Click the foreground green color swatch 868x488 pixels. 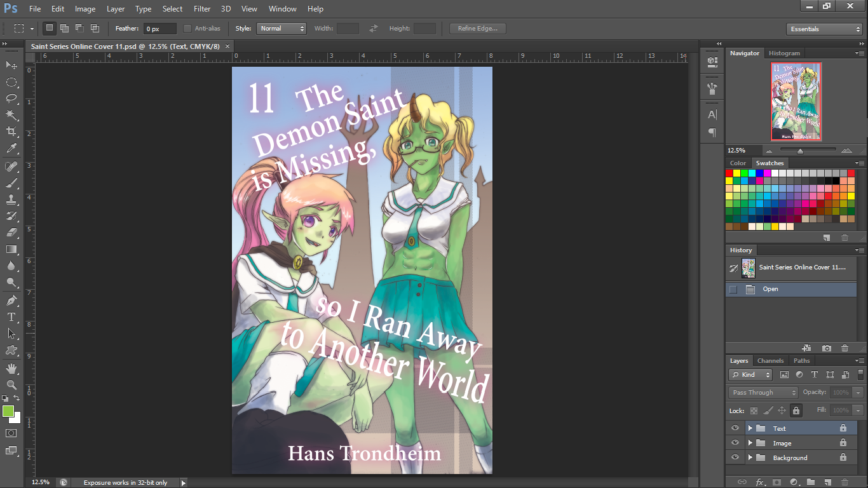[8, 411]
